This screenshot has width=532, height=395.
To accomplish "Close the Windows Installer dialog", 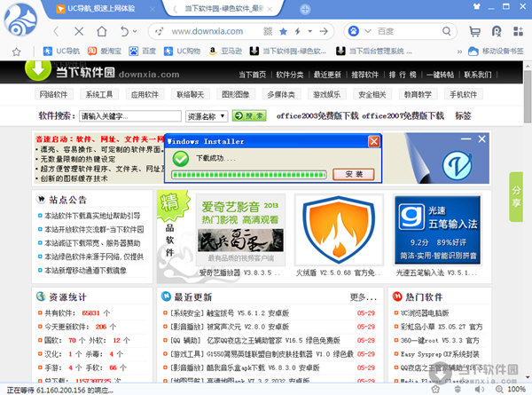I will click(x=373, y=141).
